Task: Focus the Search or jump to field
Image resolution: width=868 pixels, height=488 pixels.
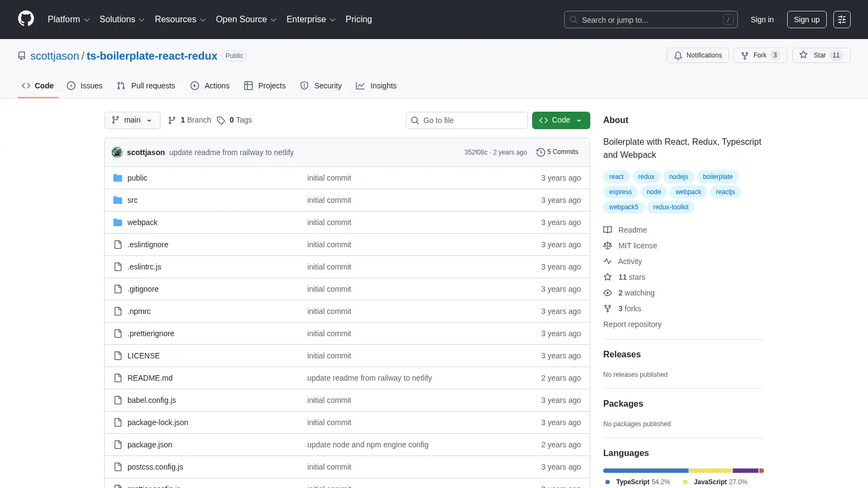Action: coord(650,20)
